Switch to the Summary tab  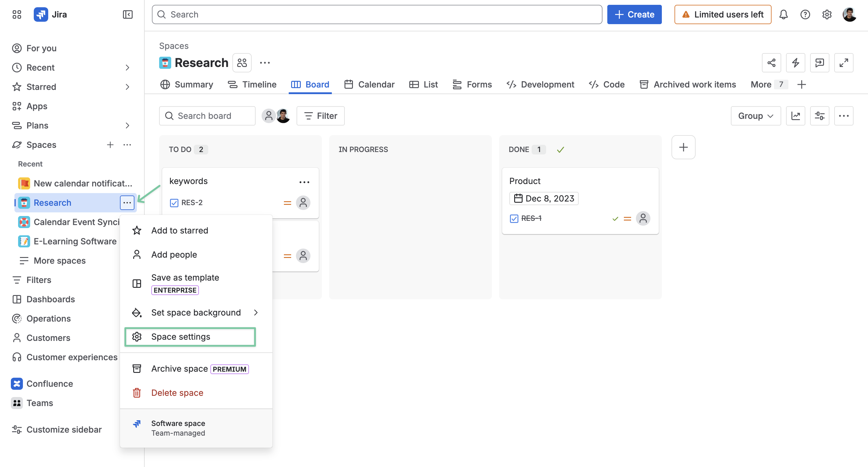coord(187,84)
